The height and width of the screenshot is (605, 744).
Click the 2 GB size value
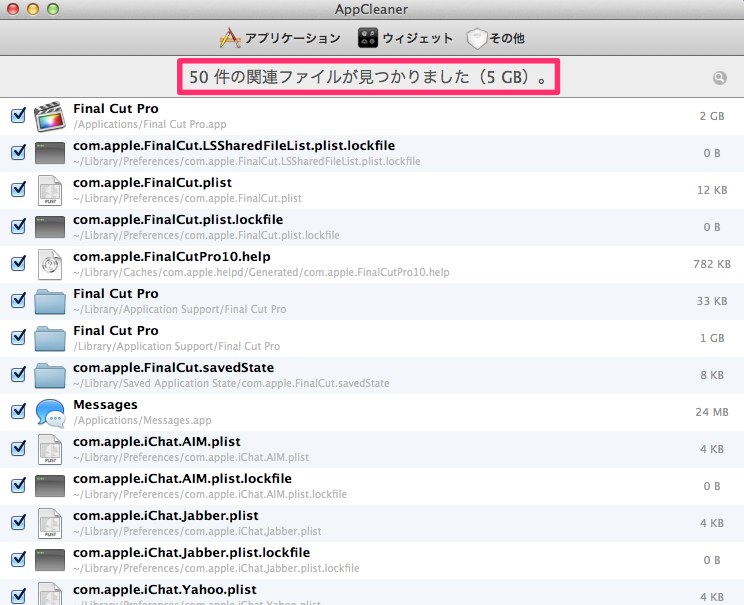tap(712, 116)
